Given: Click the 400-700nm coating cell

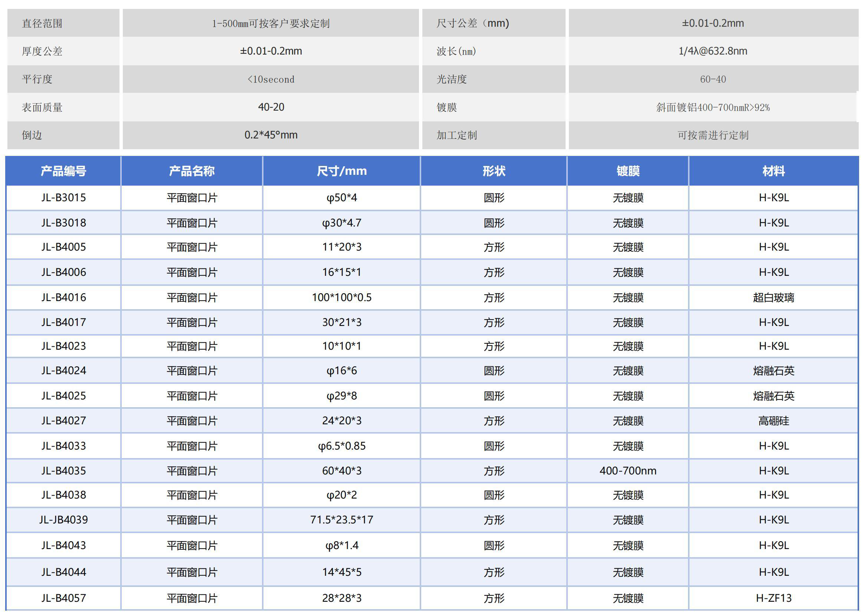Looking at the screenshot, I should (x=628, y=471).
